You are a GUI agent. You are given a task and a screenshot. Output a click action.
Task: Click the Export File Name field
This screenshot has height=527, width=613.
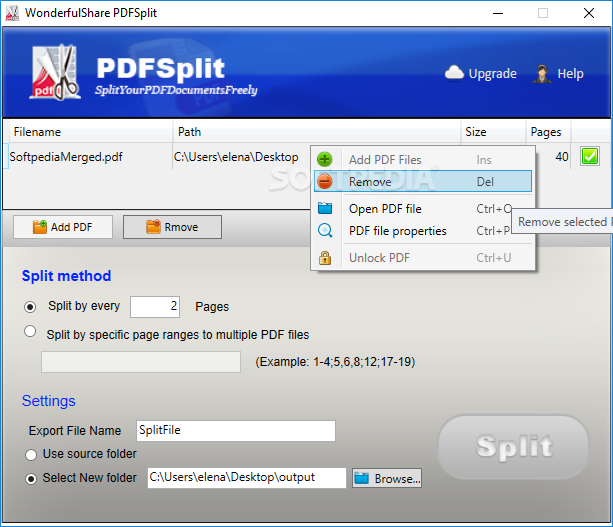coord(236,430)
